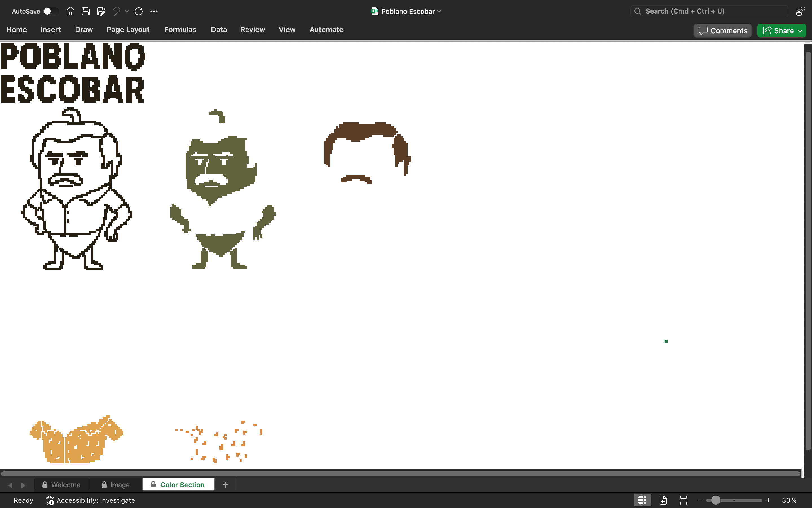Click in the Search field

[709, 11]
